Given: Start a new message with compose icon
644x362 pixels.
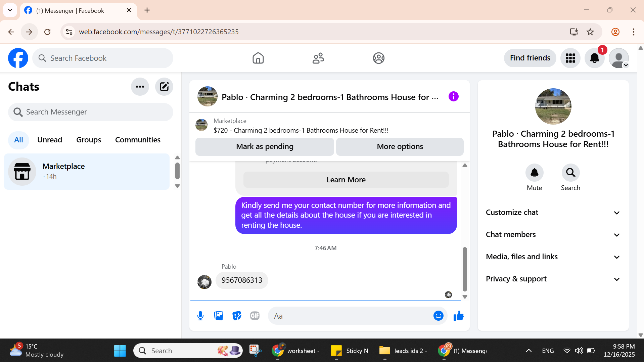Looking at the screenshot, I should click(x=164, y=87).
